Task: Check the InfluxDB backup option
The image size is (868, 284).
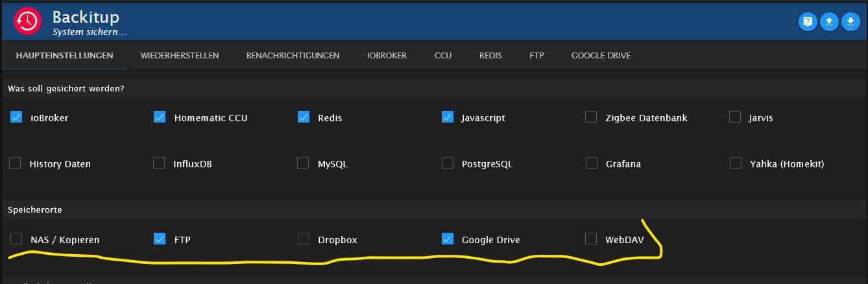Action: [x=159, y=163]
